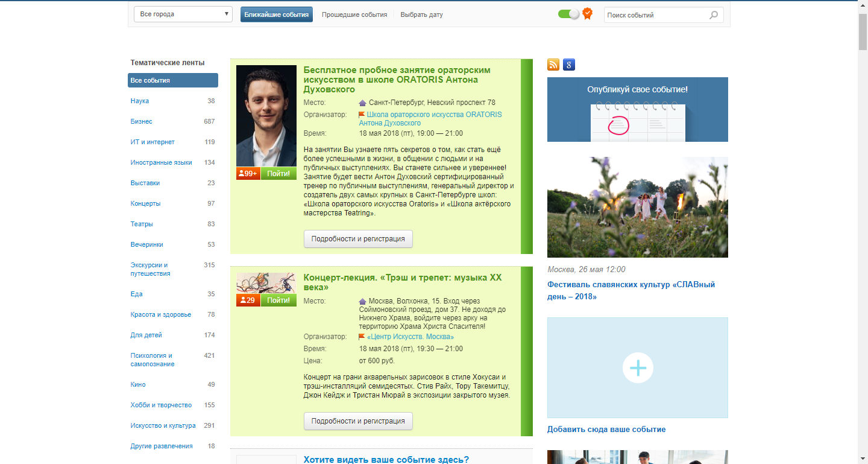Click the Опубликуй свое событие! banner
This screenshot has height=464, width=868.
click(638, 109)
